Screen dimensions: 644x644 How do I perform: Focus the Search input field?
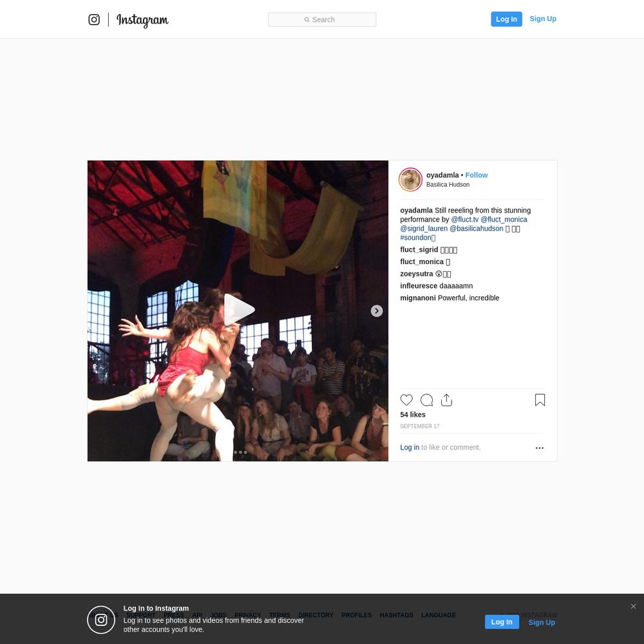pos(322,20)
